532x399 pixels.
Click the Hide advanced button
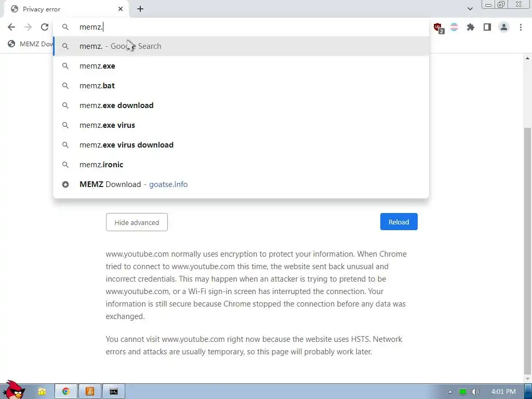(137, 222)
